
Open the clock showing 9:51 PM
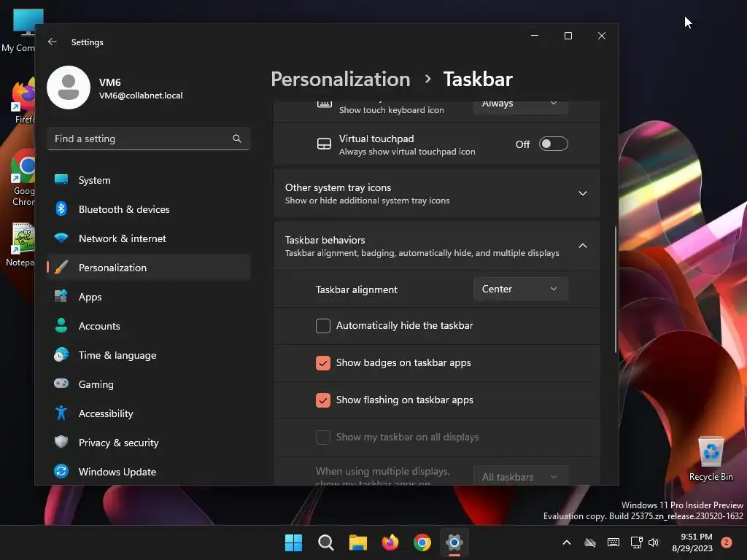(x=692, y=542)
